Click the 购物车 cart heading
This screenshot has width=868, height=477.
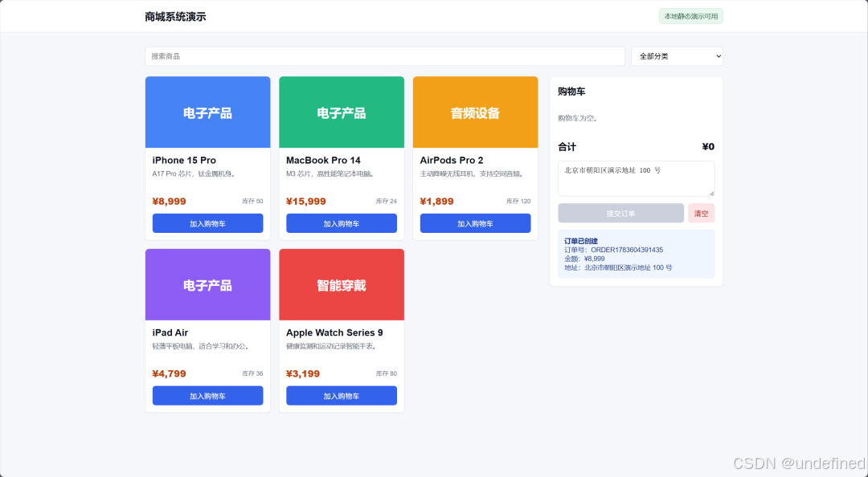[571, 92]
